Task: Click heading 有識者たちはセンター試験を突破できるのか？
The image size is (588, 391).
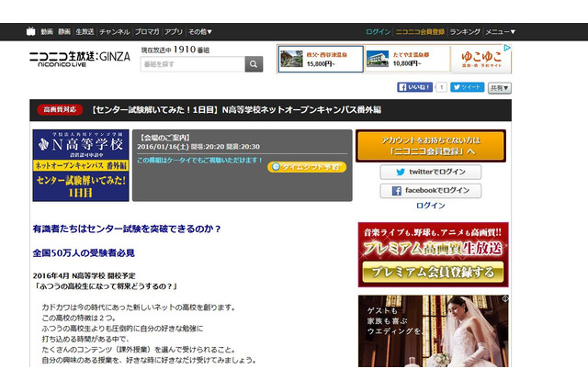Action: [127, 229]
